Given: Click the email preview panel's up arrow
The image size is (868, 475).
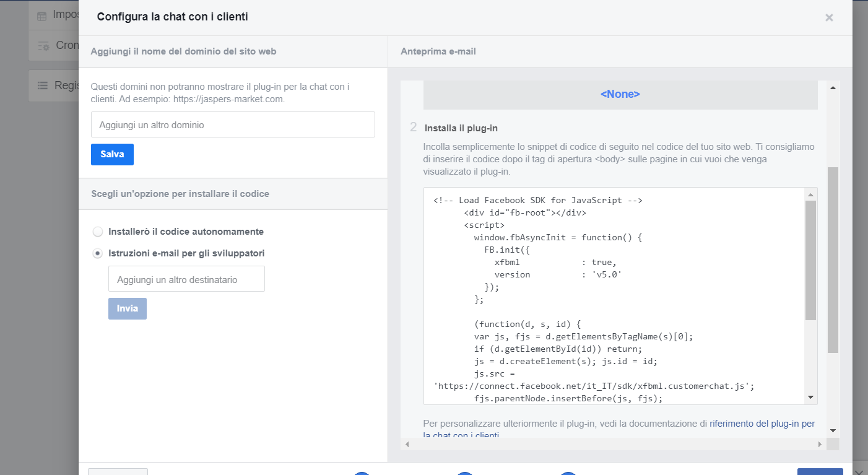Looking at the screenshot, I should (x=833, y=87).
